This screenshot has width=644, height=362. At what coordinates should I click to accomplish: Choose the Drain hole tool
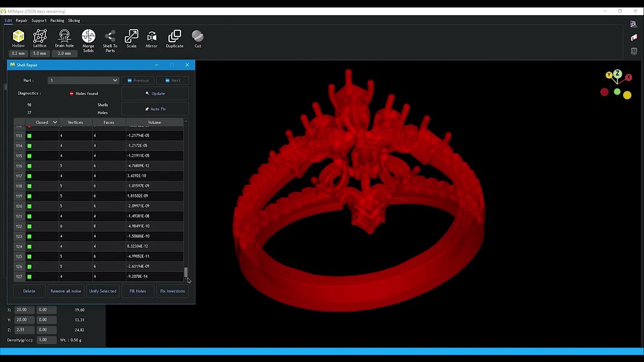click(x=64, y=36)
